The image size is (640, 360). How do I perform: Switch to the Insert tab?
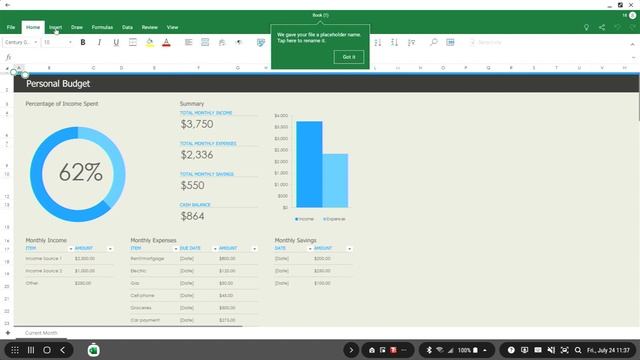point(56,27)
